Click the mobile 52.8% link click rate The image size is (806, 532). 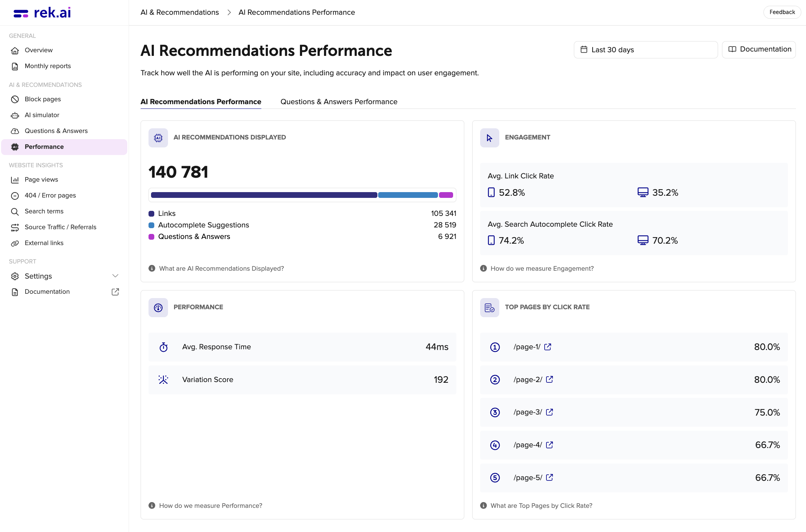click(506, 192)
